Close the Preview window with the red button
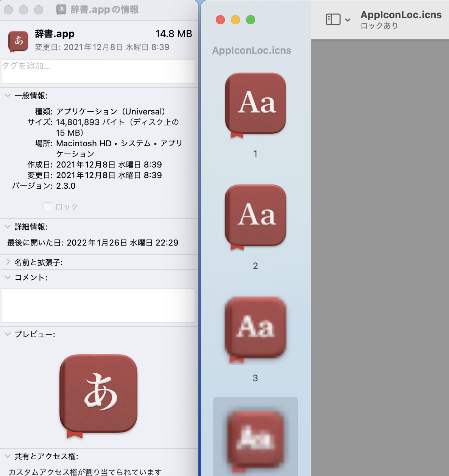 tap(220, 20)
